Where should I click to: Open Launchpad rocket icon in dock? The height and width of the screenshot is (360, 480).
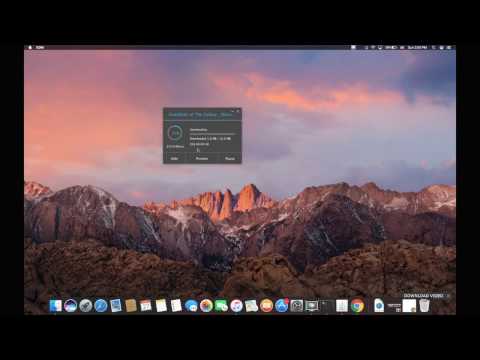point(86,306)
